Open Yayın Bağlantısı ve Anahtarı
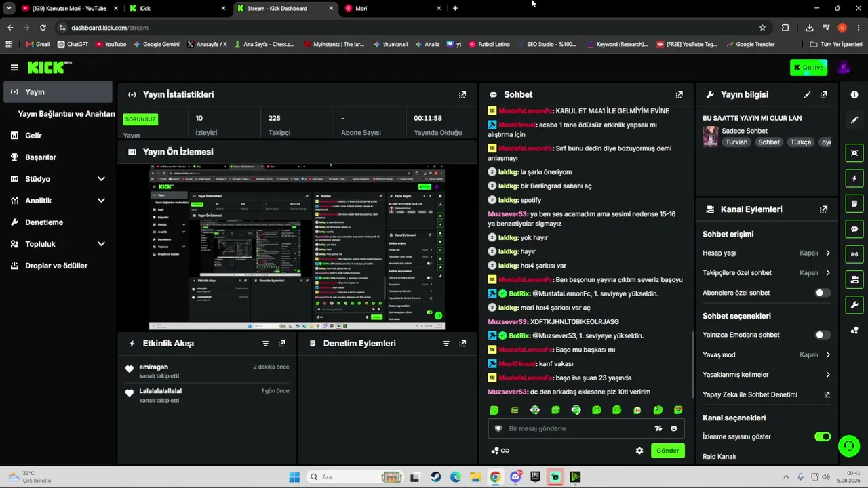868x488 pixels. coord(66,114)
